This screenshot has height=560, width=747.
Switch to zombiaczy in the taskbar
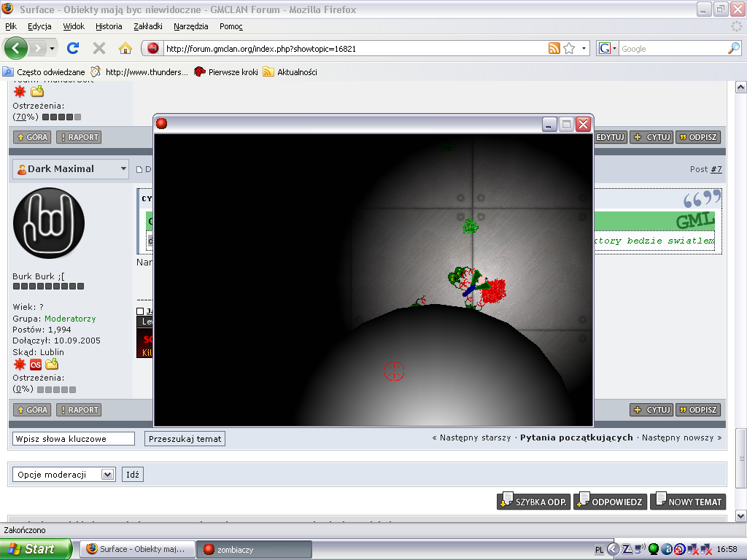click(254, 549)
